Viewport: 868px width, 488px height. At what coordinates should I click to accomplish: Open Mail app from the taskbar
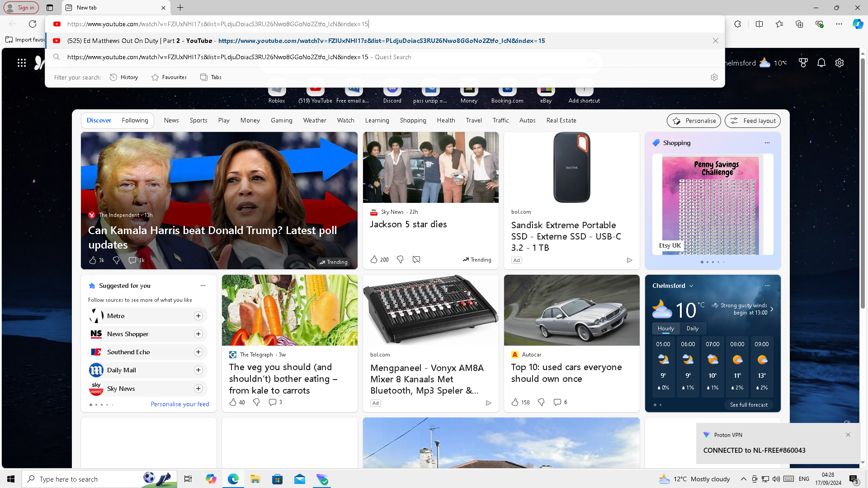pyautogui.click(x=300, y=479)
